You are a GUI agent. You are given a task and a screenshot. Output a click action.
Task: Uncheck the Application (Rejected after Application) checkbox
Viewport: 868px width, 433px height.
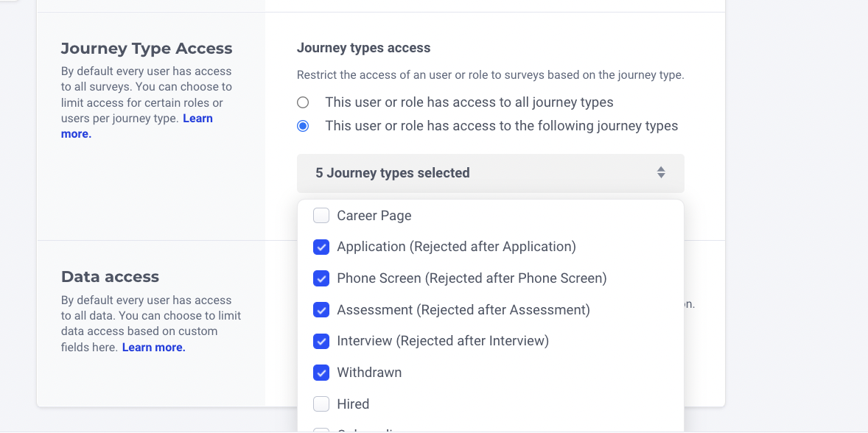pyautogui.click(x=321, y=247)
